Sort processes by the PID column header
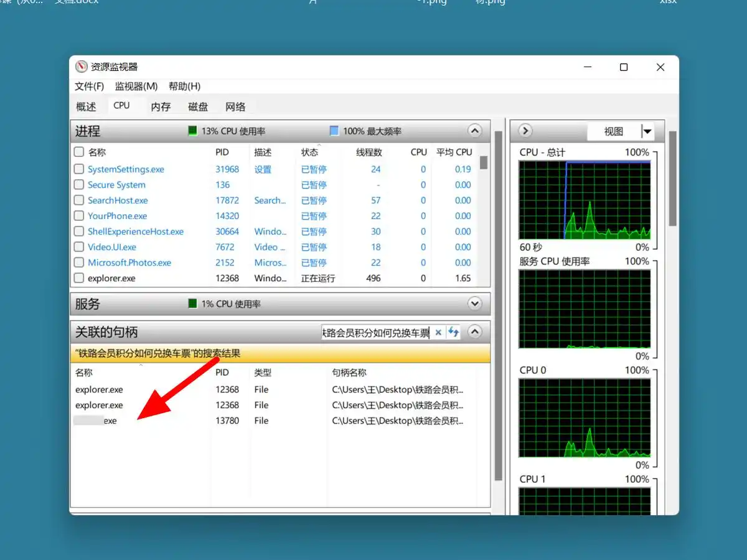 (x=222, y=152)
